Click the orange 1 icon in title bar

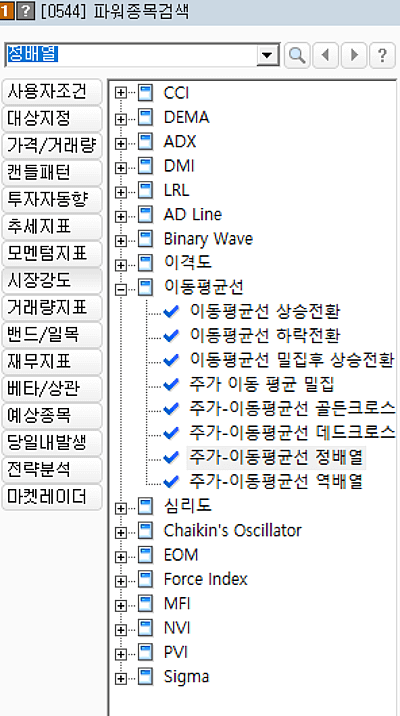7,11
